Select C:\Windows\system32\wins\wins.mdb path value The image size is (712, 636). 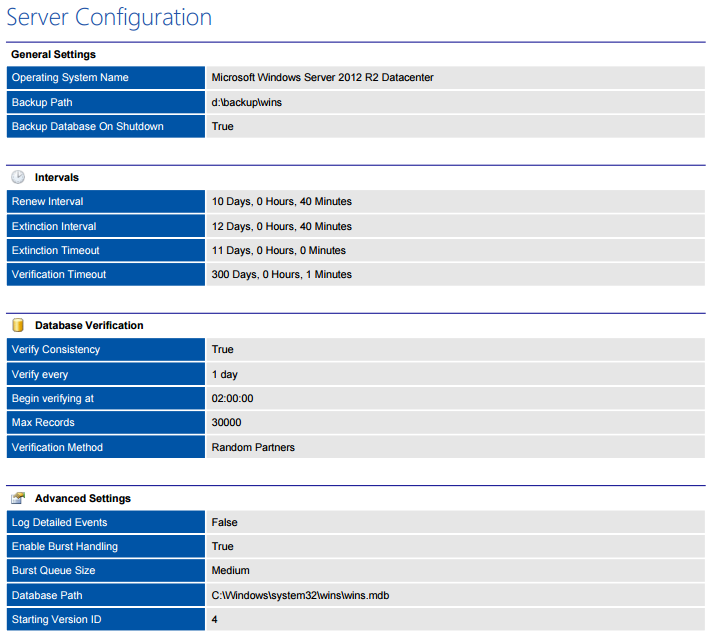click(x=300, y=596)
